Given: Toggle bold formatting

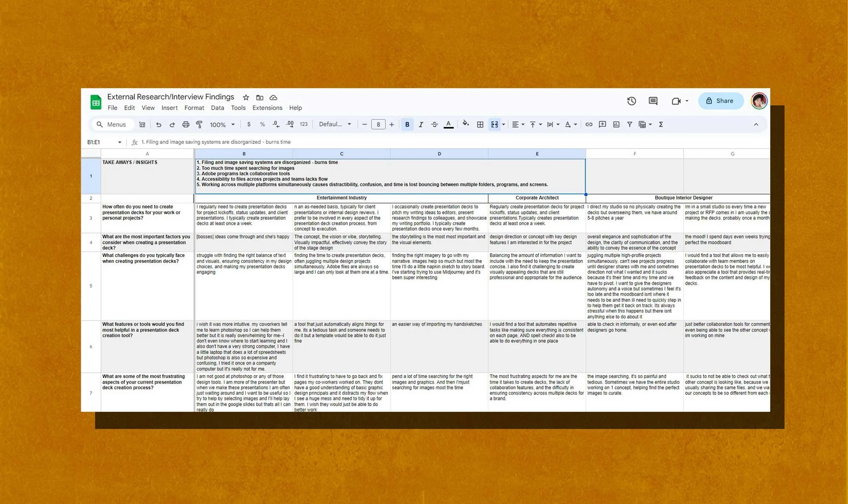Looking at the screenshot, I should coord(407,125).
